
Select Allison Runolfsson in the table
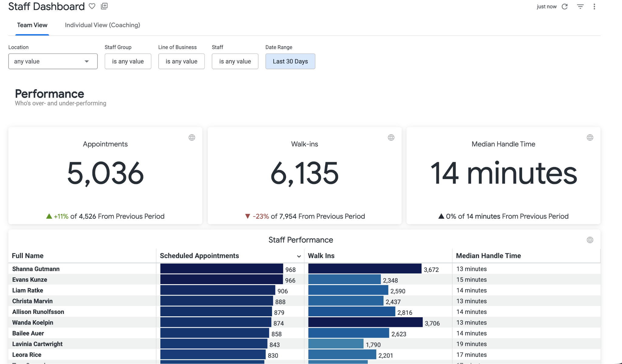coord(38,312)
